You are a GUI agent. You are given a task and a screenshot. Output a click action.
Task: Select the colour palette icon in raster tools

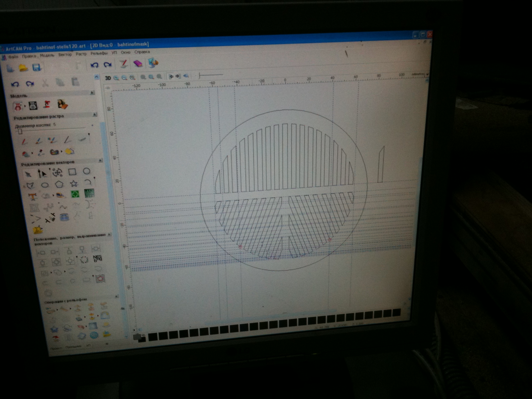pyautogui.click(x=54, y=152)
